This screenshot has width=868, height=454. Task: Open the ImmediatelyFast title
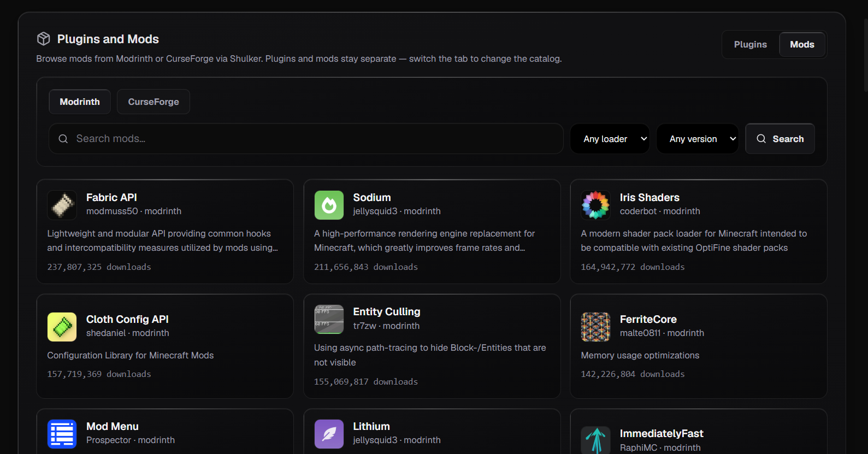click(x=662, y=433)
